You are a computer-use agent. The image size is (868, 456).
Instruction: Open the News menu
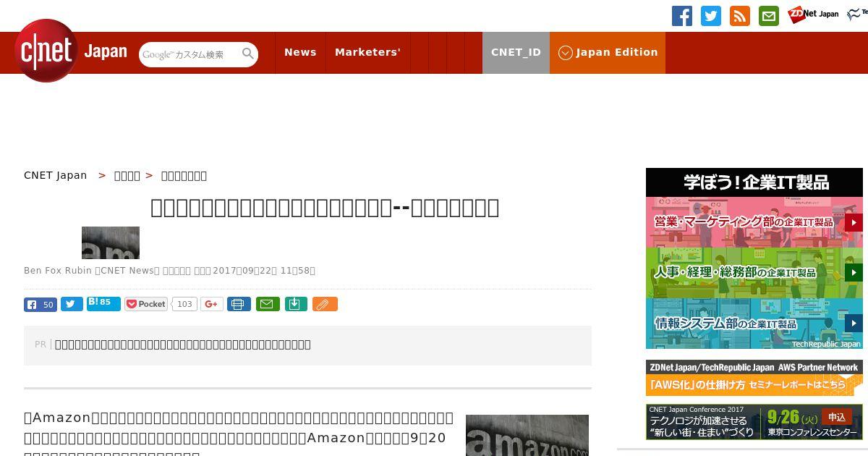[x=300, y=52]
